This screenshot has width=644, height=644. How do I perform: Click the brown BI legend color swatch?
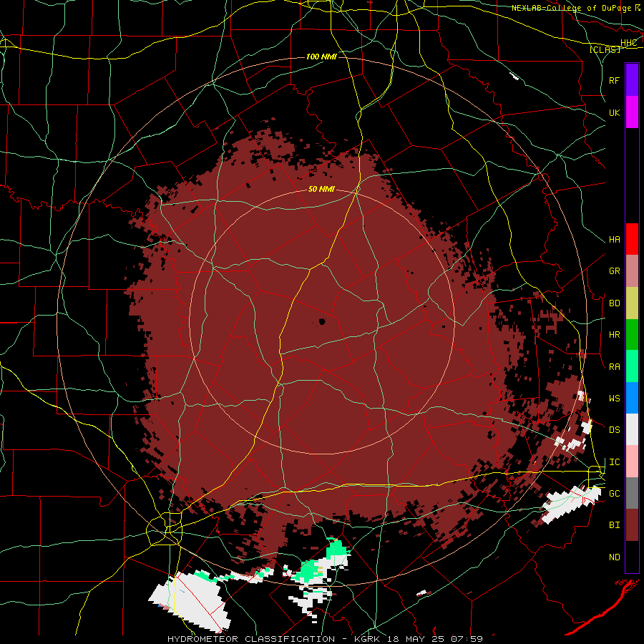click(x=632, y=525)
